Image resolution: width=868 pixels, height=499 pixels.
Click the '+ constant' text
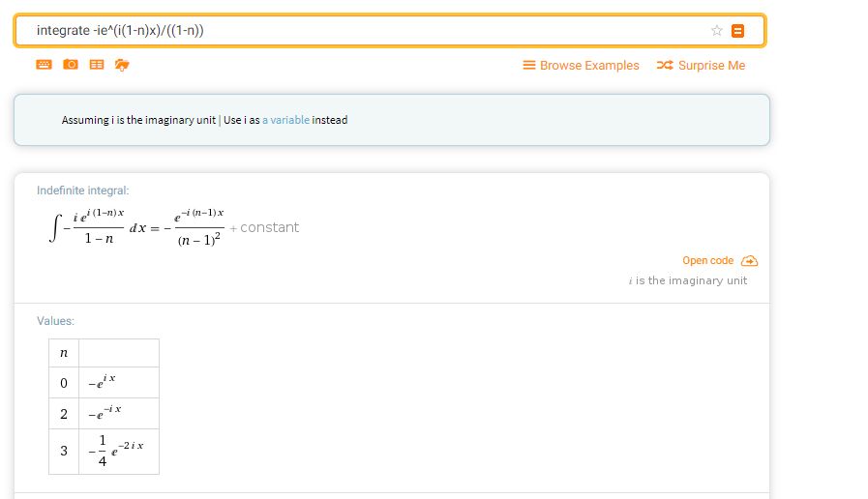click(x=264, y=227)
